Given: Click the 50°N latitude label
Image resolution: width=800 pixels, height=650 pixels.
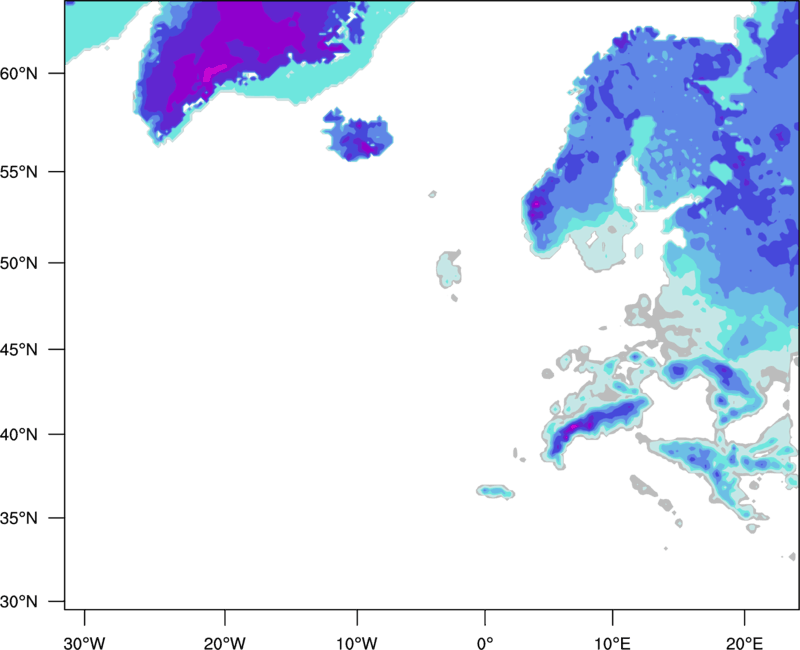Looking at the screenshot, I should coord(19,263).
